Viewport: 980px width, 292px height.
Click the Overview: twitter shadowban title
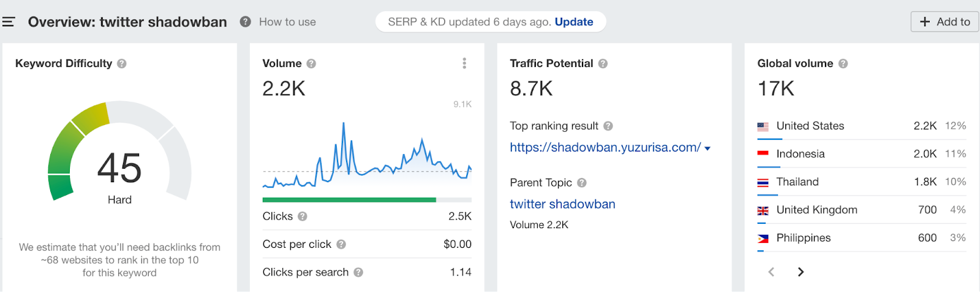tap(127, 22)
